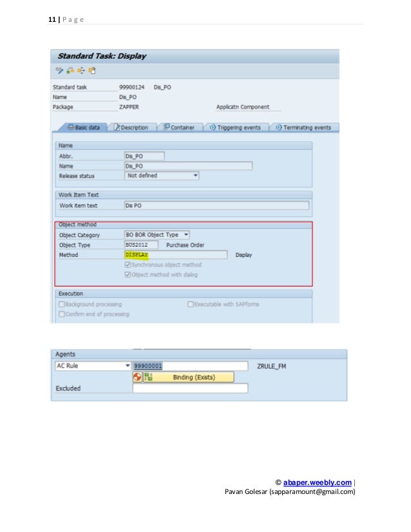Viewport: 411px width, 532px height.
Task: Enable Confirm end of processing checkbox
Action: [62, 314]
